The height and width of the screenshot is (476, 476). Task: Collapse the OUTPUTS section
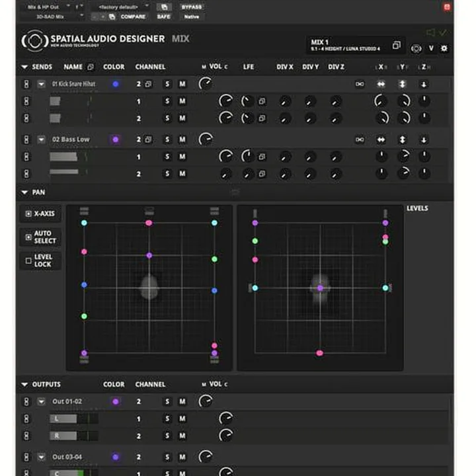pos(24,385)
